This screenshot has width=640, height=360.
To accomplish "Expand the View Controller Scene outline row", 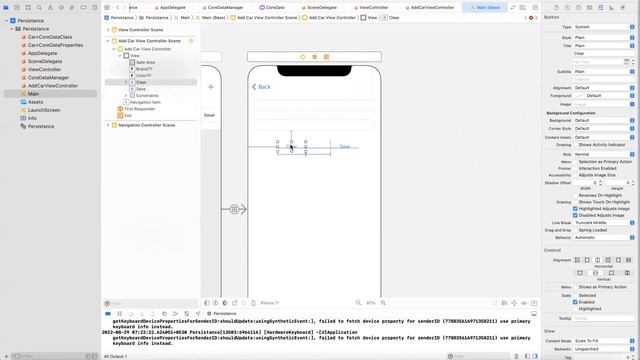I will (x=108, y=30).
